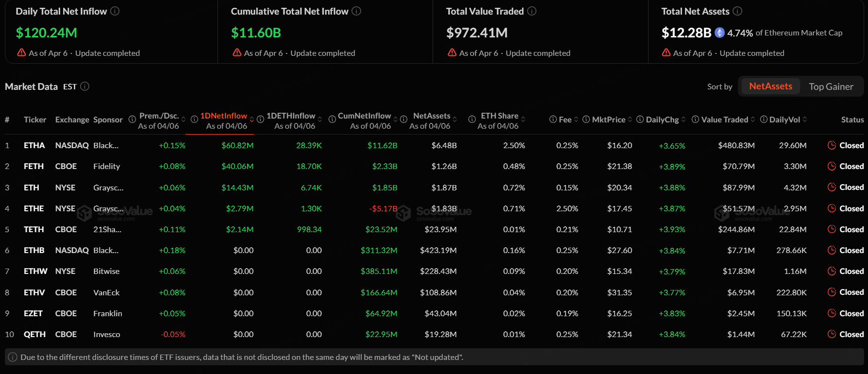Click info icon beside Market Data EST

pyautogui.click(x=85, y=86)
